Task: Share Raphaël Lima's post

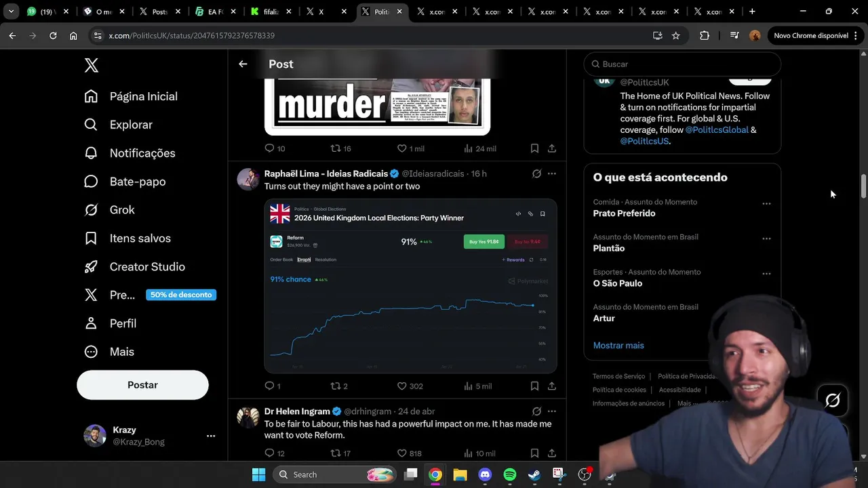Action: point(552,386)
